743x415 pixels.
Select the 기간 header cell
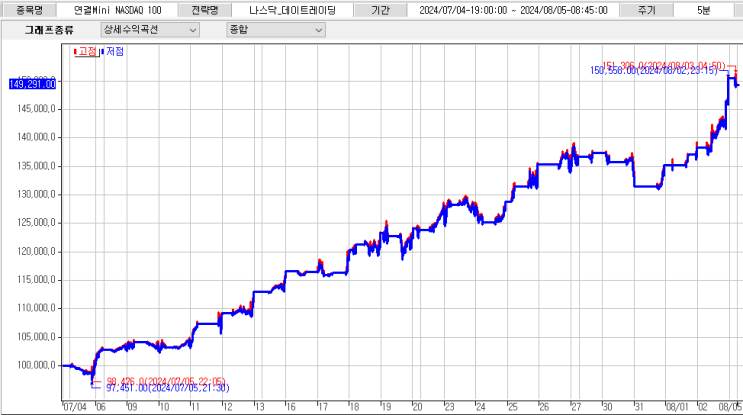pos(380,10)
